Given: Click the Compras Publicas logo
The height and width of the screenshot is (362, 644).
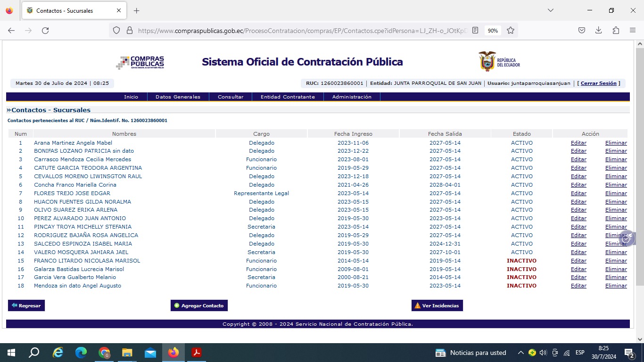Looking at the screenshot, I should point(140,62).
